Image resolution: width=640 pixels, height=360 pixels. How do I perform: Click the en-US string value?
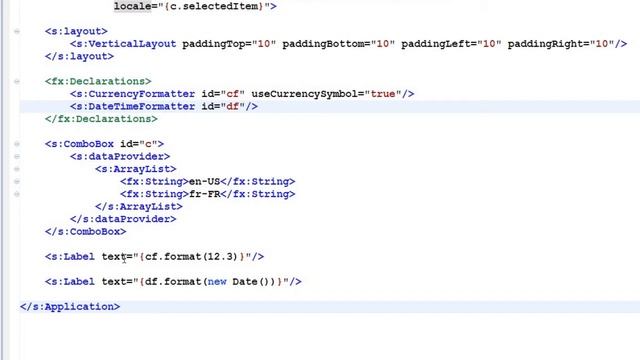(204, 182)
